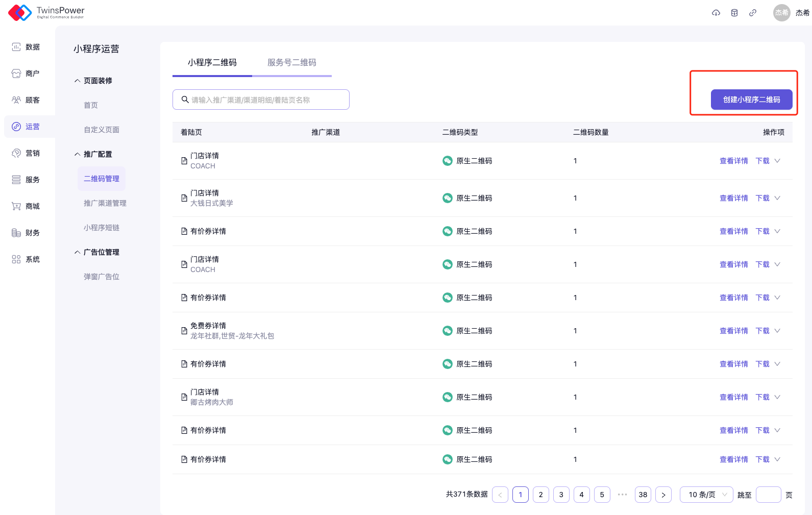
Task: Open the 10 条/页 page size dropdown
Action: [x=706, y=495]
